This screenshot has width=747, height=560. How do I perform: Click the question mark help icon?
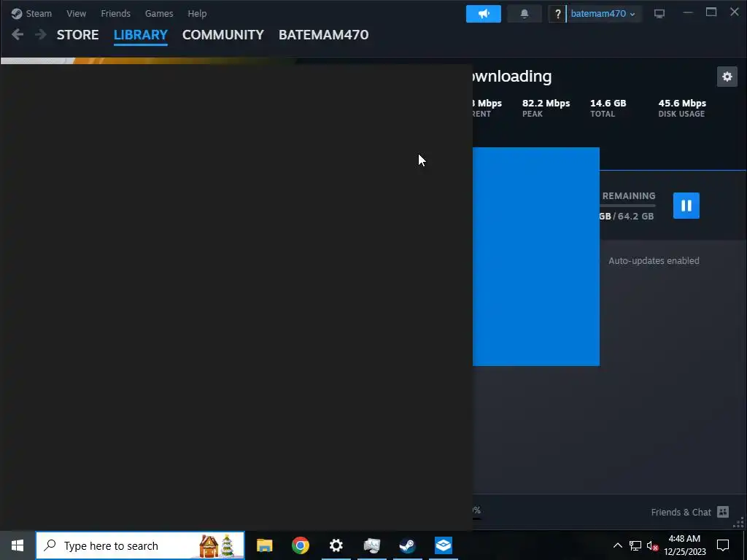(557, 14)
